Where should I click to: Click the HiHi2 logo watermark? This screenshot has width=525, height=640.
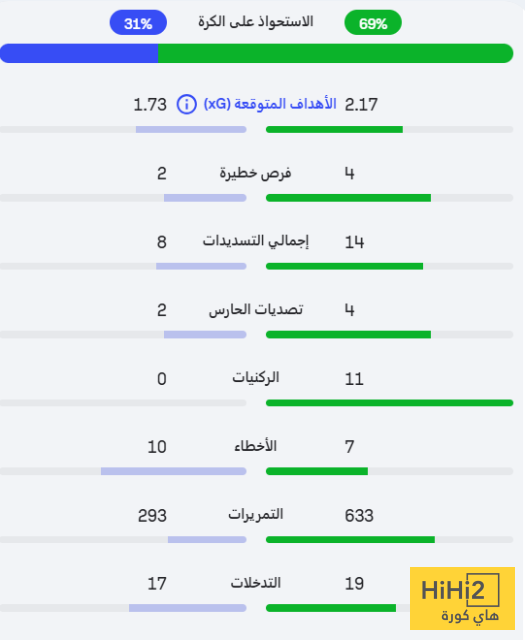coord(462,598)
